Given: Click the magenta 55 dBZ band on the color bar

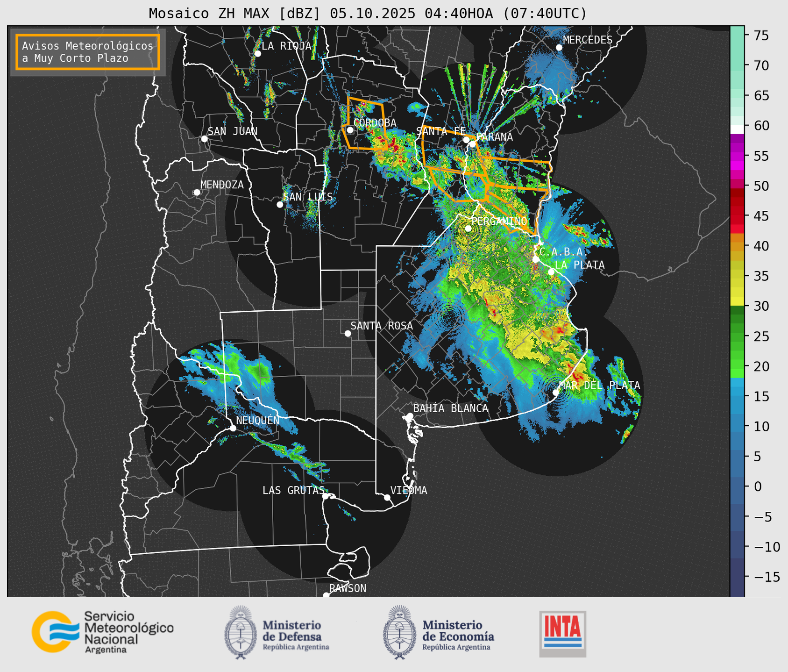Looking at the screenshot, I should (x=737, y=156).
